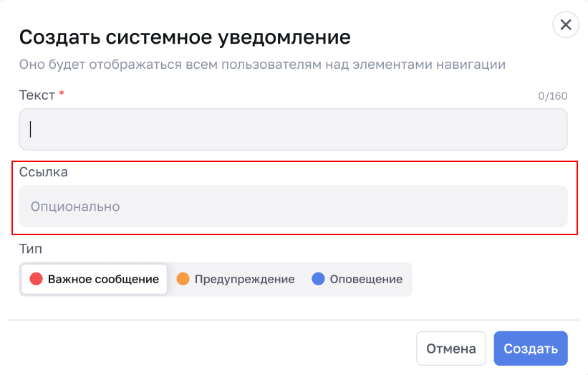Choose the Предупреждение type label

pyautogui.click(x=244, y=279)
